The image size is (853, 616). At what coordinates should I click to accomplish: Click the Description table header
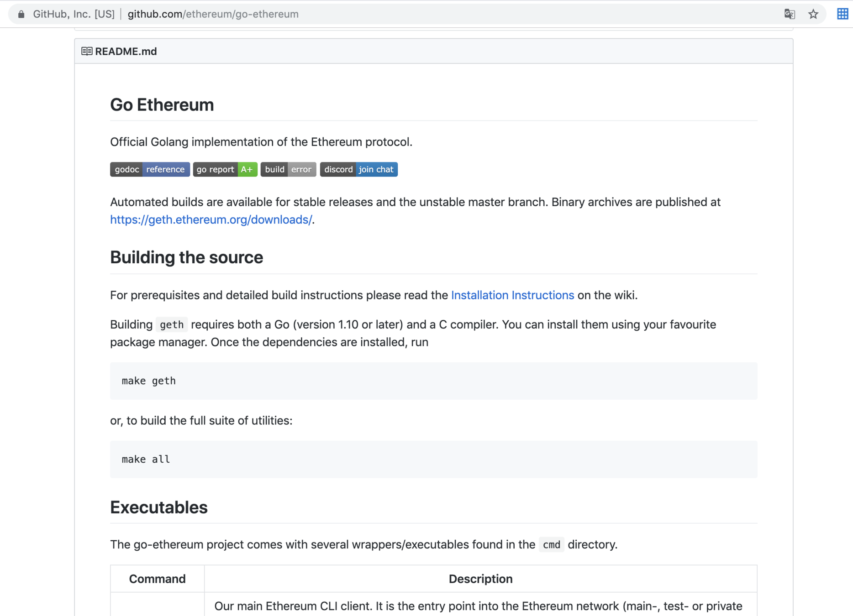click(480, 579)
